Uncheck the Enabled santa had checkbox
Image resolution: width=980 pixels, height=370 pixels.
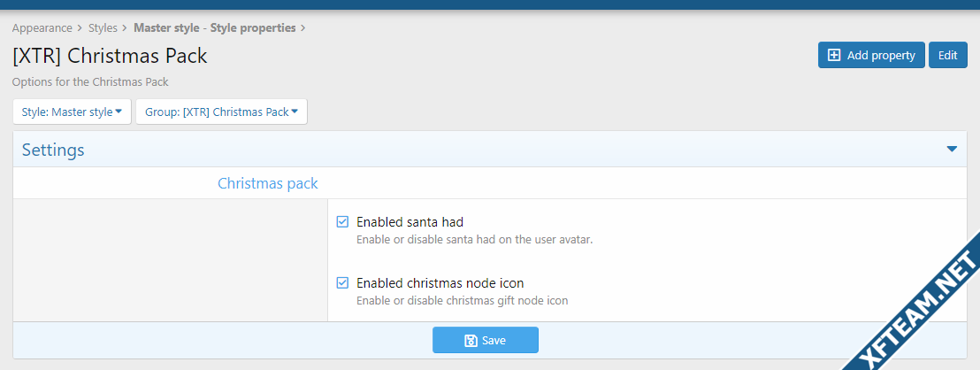pos(342,222)
